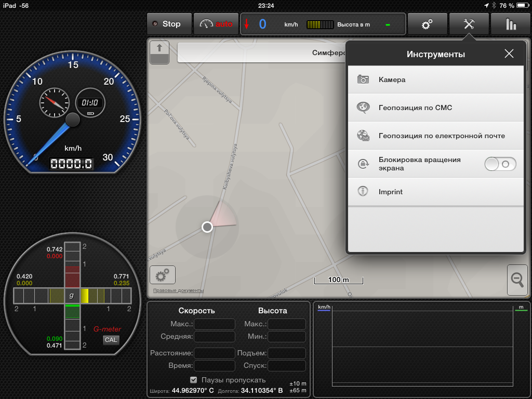Open the statistics bar chart icon
532x399 pixels.
pyautogui.click(x=511, y=24)
